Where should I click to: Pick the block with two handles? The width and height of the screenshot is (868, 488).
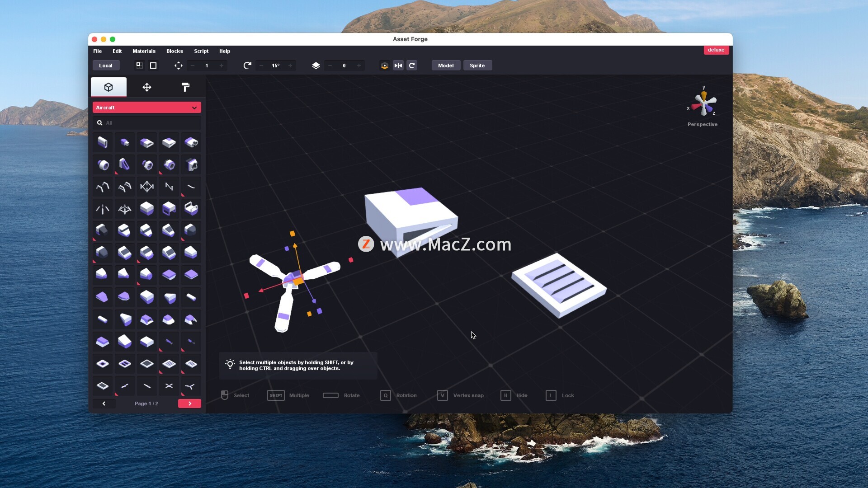tap(191, 209)
